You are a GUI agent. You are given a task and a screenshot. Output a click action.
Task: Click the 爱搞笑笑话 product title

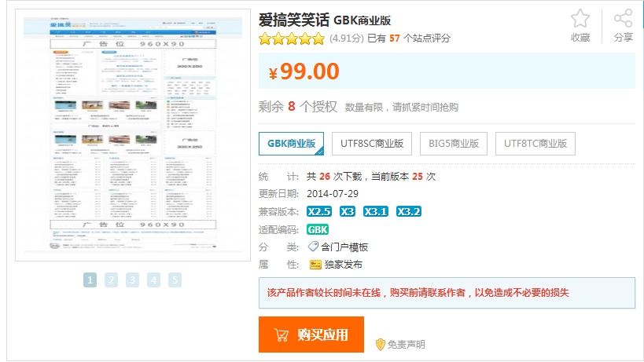point(294,20)
